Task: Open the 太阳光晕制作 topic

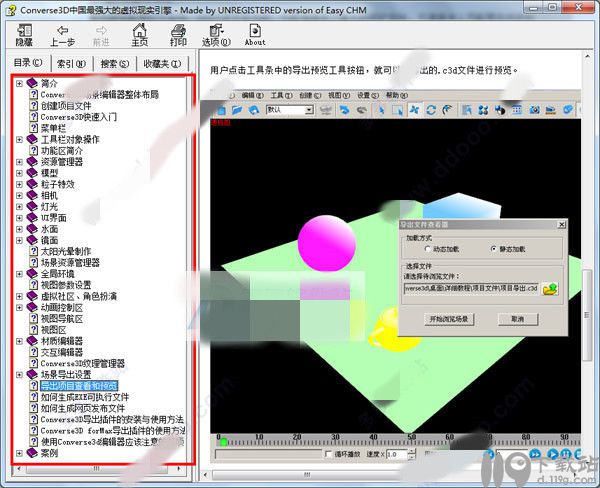Action: point(66,251)
